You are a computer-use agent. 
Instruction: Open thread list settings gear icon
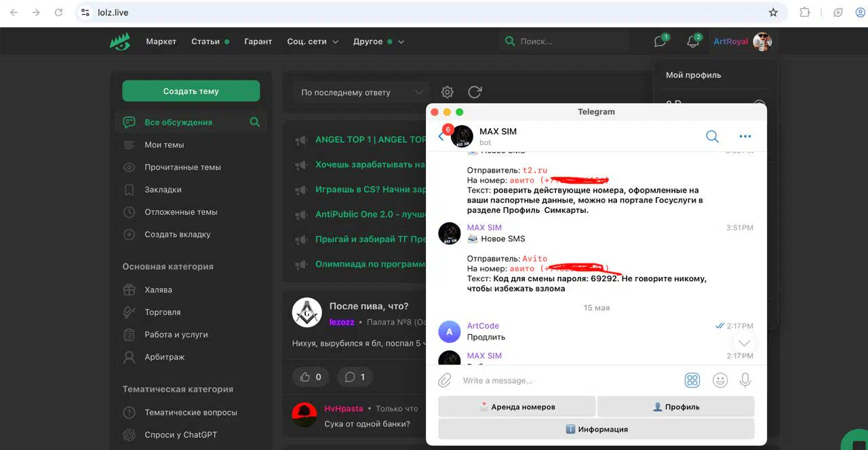click(x=447, y=92)
